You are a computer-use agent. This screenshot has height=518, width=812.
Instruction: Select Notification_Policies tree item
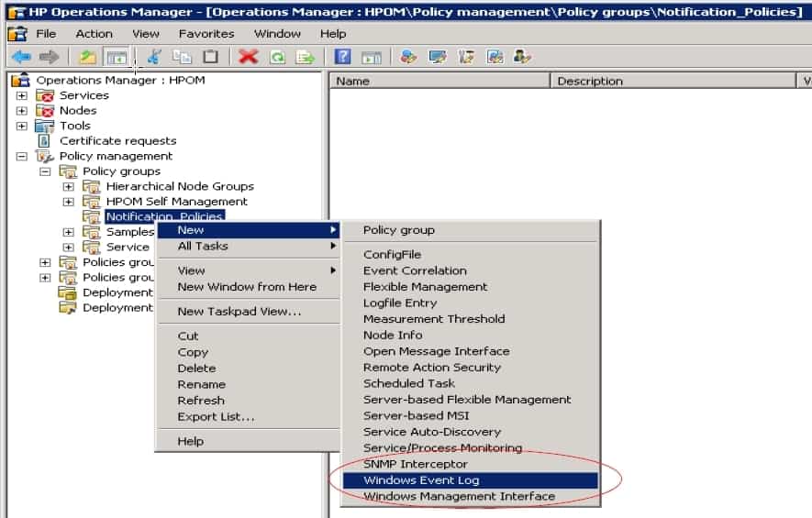(164, 216)
